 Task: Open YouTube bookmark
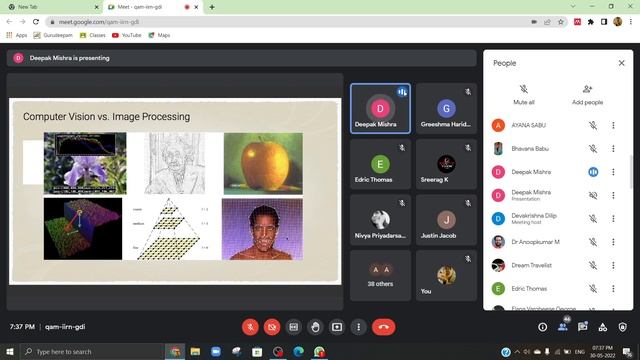(127, 35)
